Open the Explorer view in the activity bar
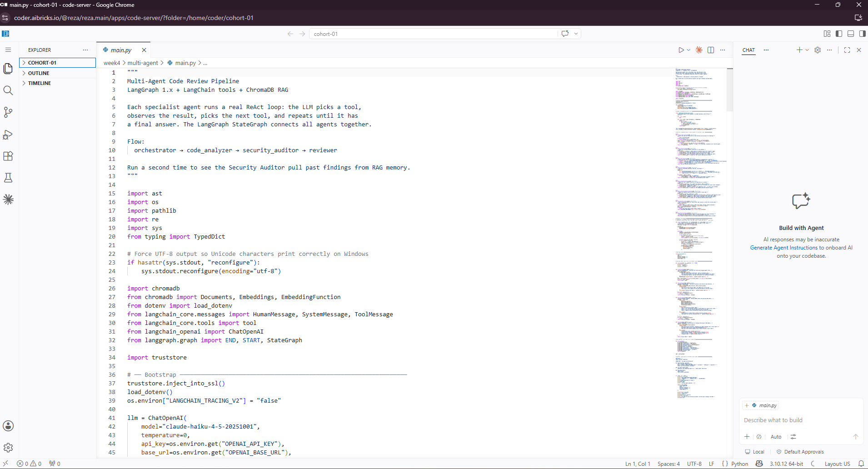Screen dimensions: 868x469 coord(8,69)
